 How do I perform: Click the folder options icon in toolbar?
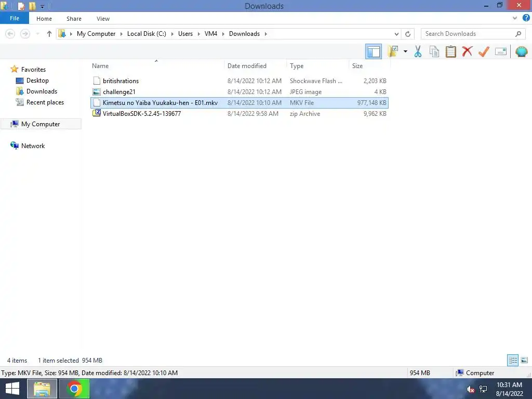(x=393, y=51)
